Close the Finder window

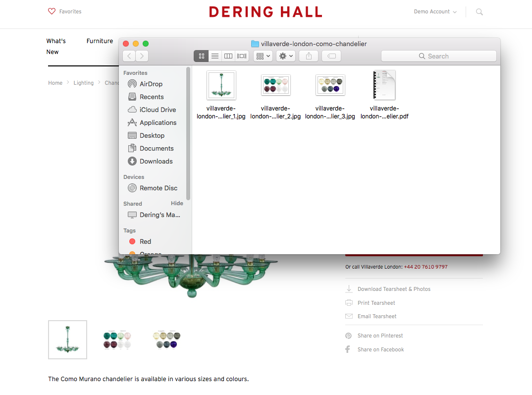(x=126, y=44)
